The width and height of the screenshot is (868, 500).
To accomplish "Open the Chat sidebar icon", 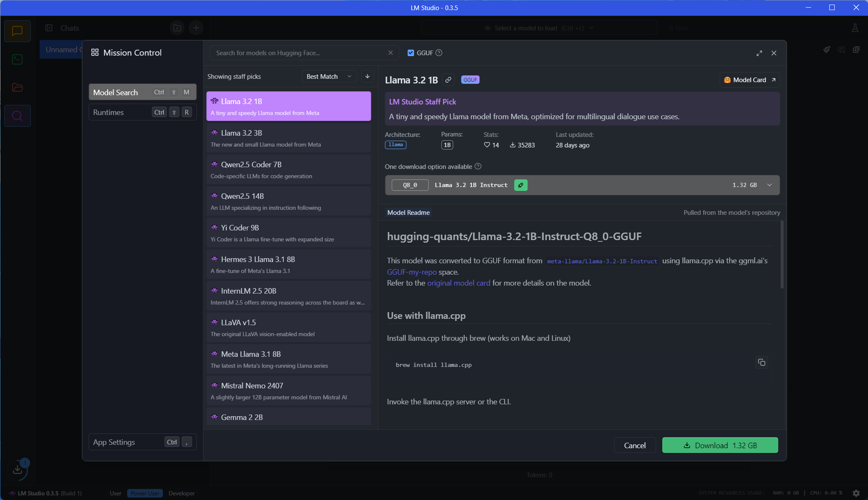I will [x=17, y=31].
